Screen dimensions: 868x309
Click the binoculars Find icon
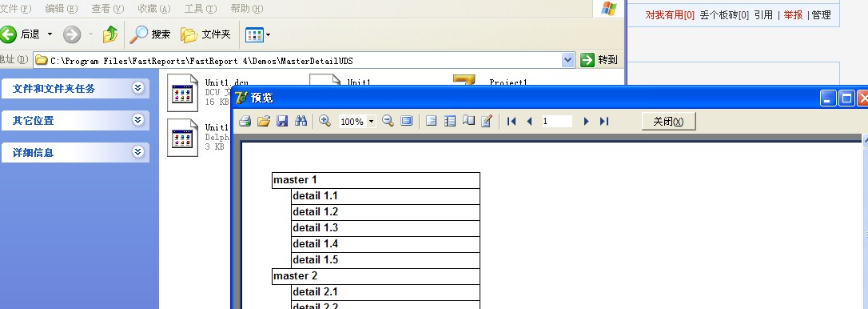(x=301, y=121)
